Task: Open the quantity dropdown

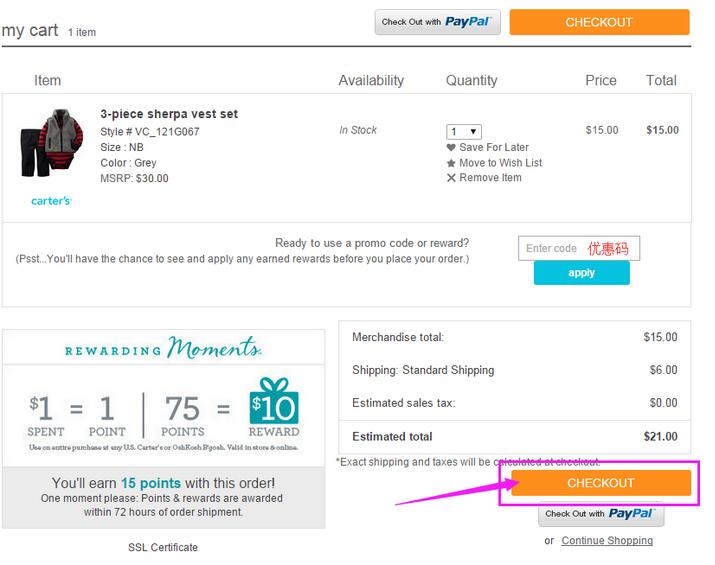Action: click(x=463, y=132)
